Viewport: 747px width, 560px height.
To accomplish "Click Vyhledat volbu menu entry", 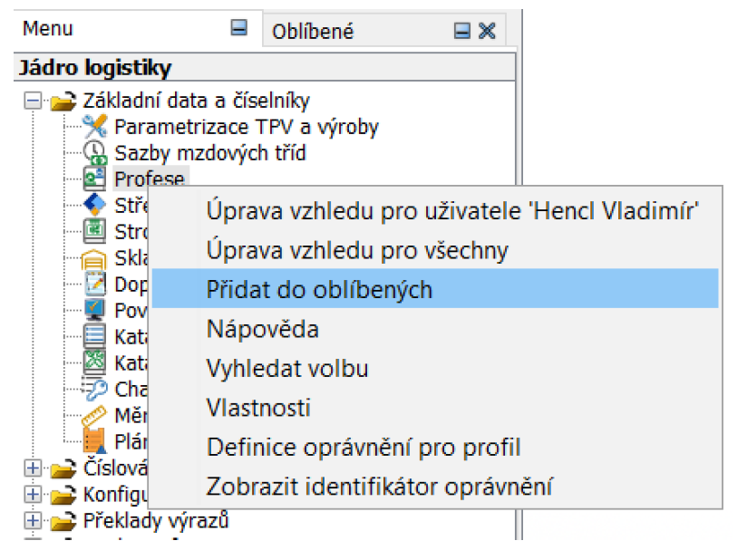I will 287,369.
